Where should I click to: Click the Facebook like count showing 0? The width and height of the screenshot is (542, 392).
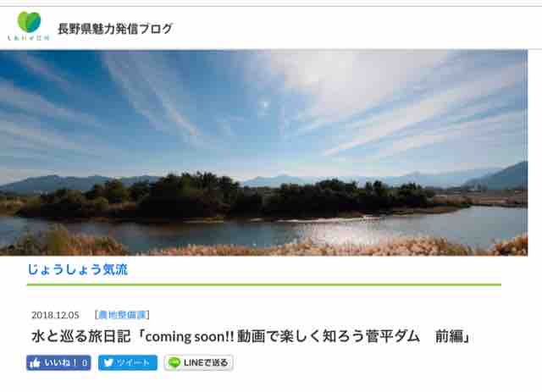(85, 363)
